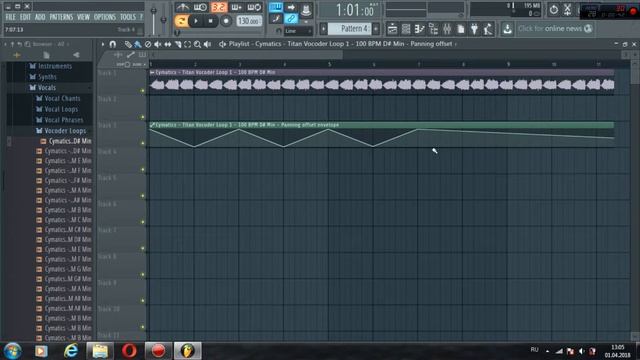Open the VIEW menu
The height and width of the screenshot is (360, 640).
coord(83,17)
